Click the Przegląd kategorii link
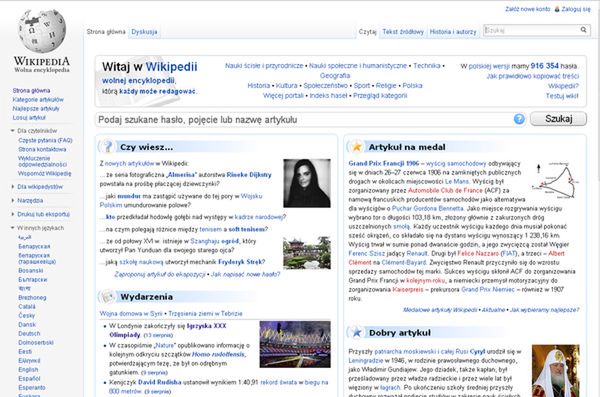 [380, 95]
